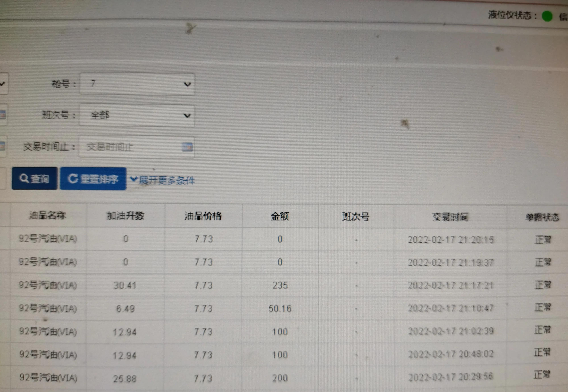Screen dimensions: 568x392
Task: Click the 50.16 amount cell
Action: click(280, 308)
